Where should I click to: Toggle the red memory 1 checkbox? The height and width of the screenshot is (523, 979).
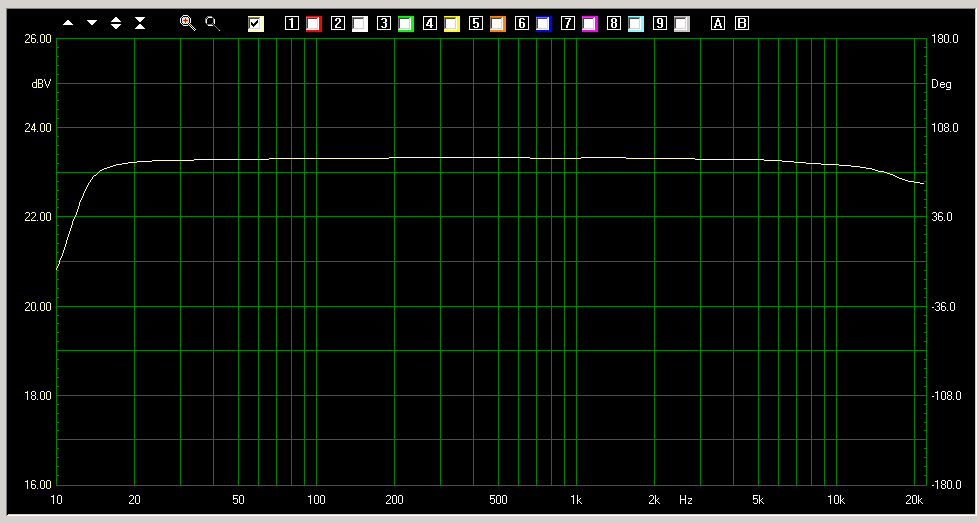tap(313, 24)
